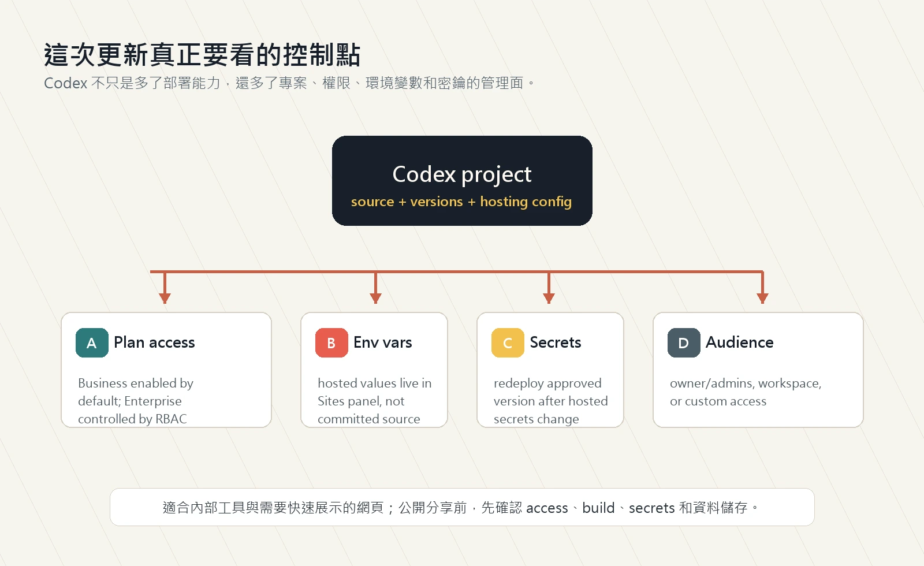Viewport: 924px width, 566px height.
Task: Click the Codex project title
Action: pos(462,174)
